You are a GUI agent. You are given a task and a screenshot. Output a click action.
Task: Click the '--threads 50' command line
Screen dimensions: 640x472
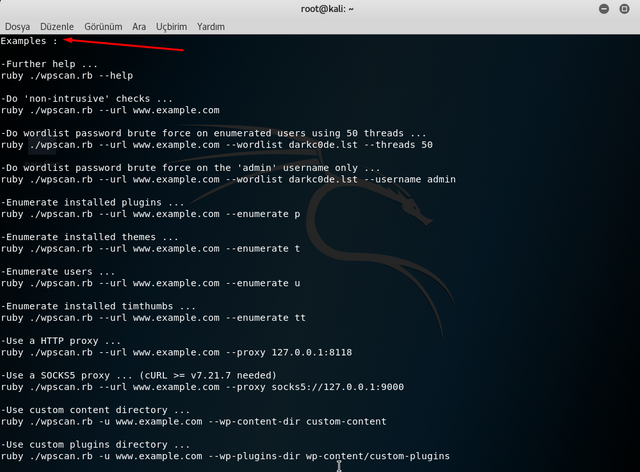point(217,145)
